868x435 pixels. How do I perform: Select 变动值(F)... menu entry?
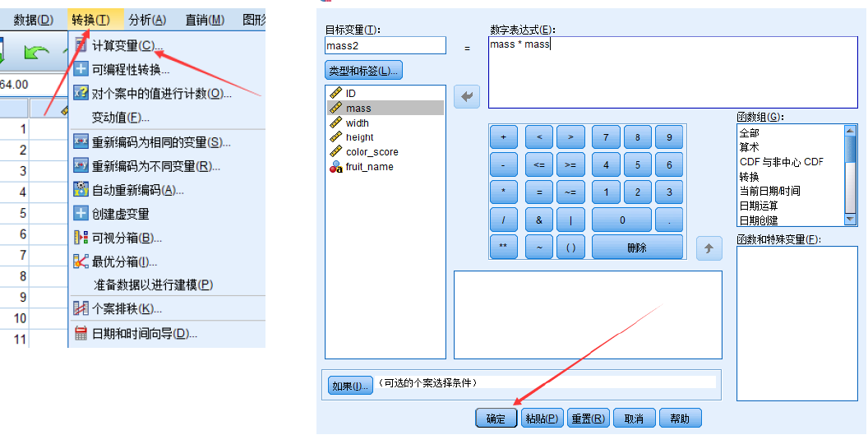pyautogui.click(x=121, y=118)
